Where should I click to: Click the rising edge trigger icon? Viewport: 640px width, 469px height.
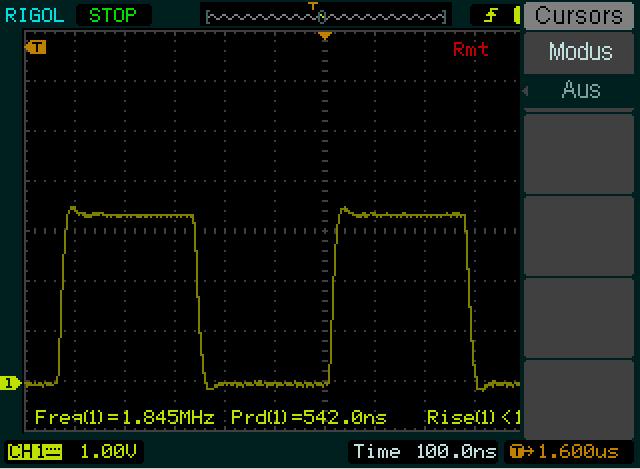click(491, 16)
